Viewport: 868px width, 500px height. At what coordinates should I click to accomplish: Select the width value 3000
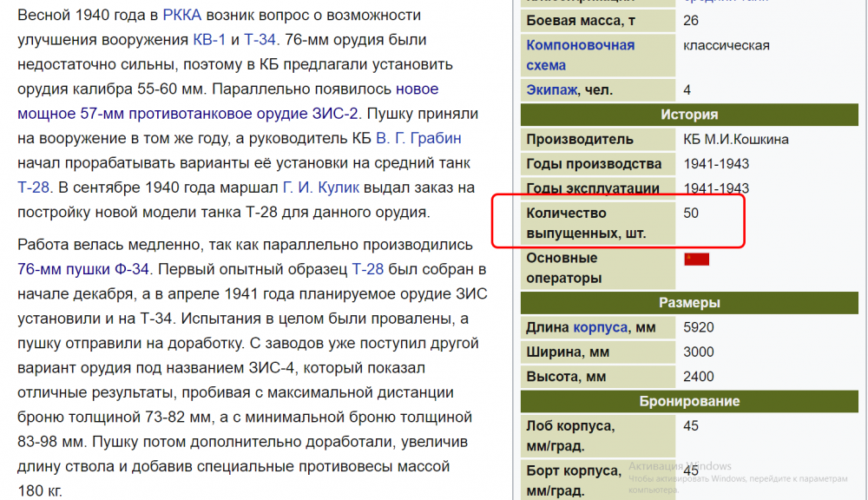tap(699, 352)
